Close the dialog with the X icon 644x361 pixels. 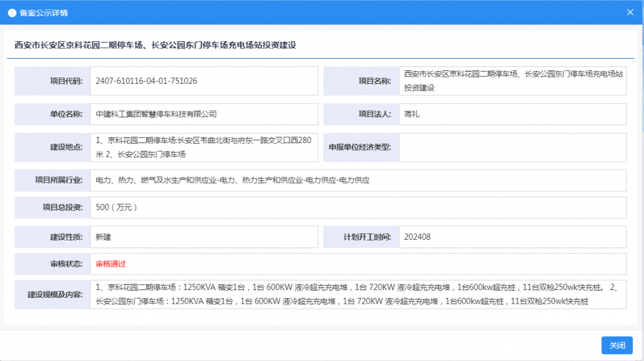point(630,12)
